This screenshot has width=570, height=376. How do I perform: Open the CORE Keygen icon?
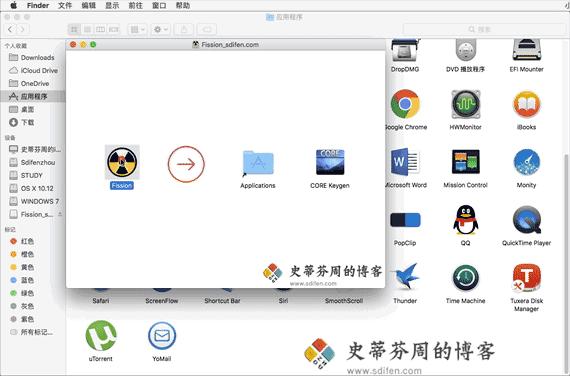coord(330,162)
